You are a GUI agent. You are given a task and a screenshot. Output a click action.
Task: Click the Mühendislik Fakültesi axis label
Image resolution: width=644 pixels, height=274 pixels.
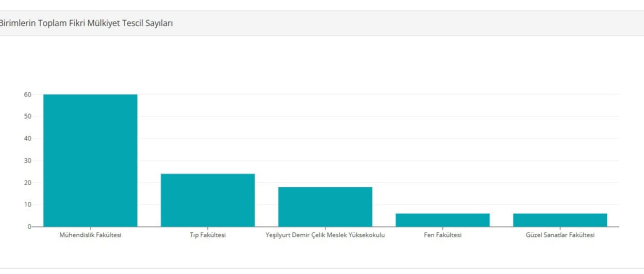tap(90, 235)
